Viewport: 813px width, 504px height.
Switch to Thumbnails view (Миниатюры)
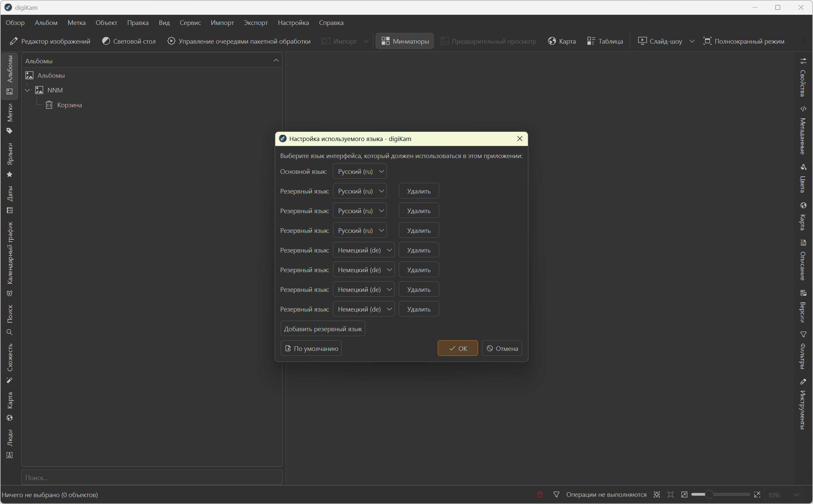(x=405, y=41)
